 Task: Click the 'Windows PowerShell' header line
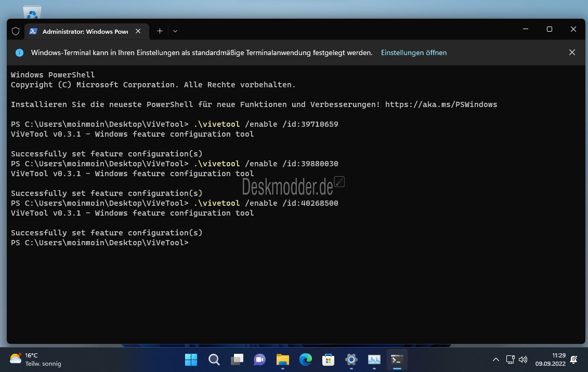pyautogui.click(x=53, y=74)
